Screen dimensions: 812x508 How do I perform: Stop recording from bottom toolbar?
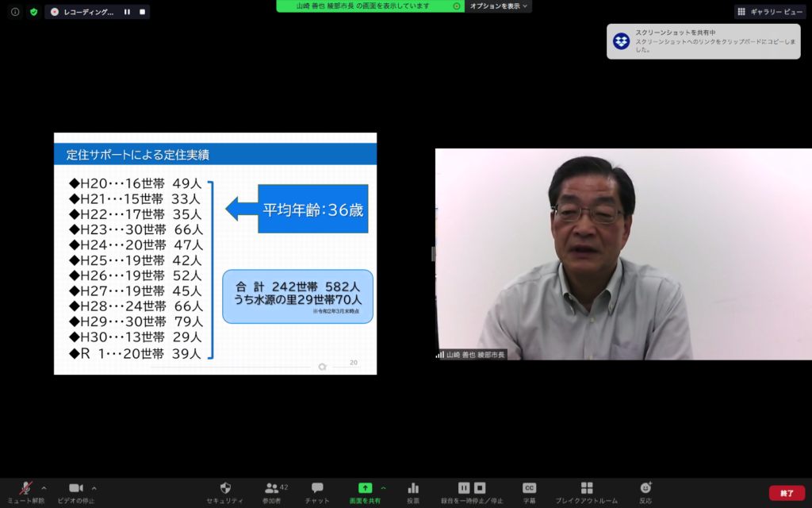480,487
